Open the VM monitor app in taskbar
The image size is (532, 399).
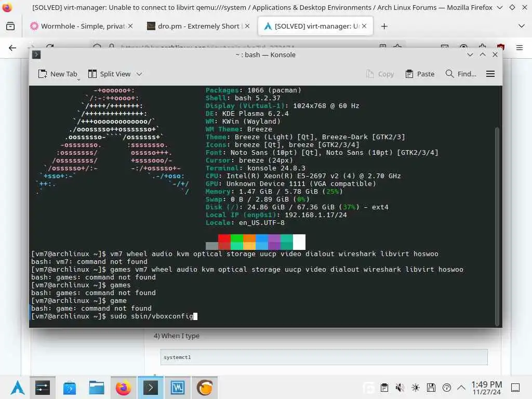click(x=178, y=388)
